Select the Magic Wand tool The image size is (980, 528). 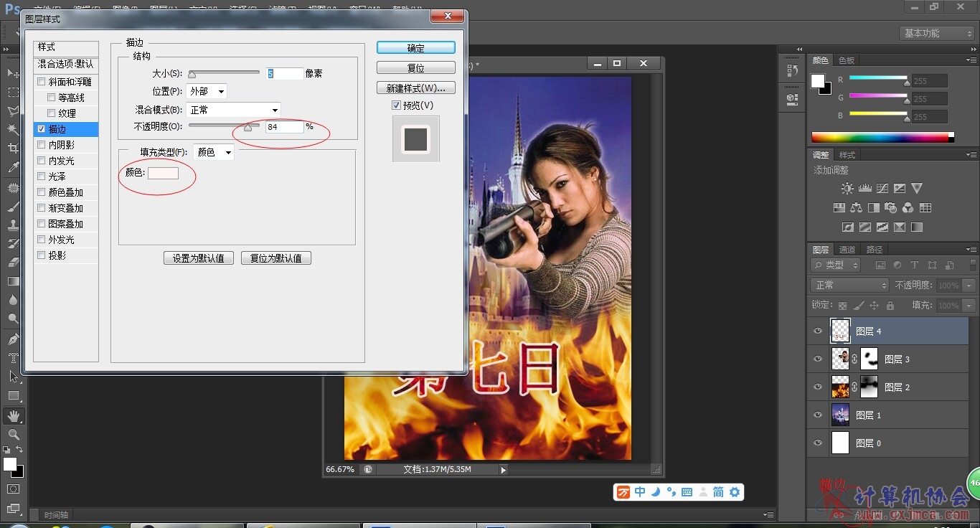[14, 129]
